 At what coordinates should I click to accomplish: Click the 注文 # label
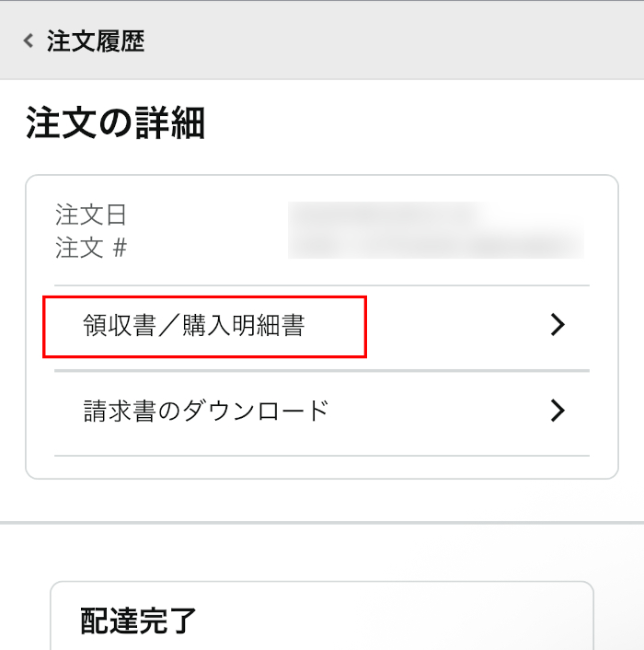pyautogui.click(x=91, y=248)
